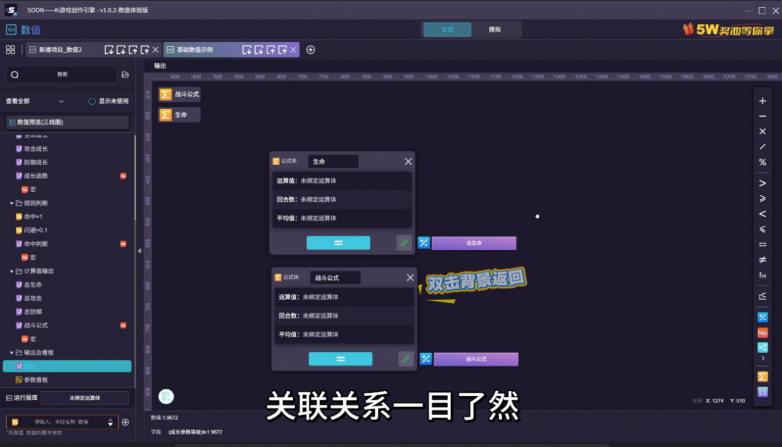Open the grid view icon left of tabs

[10, 49]
